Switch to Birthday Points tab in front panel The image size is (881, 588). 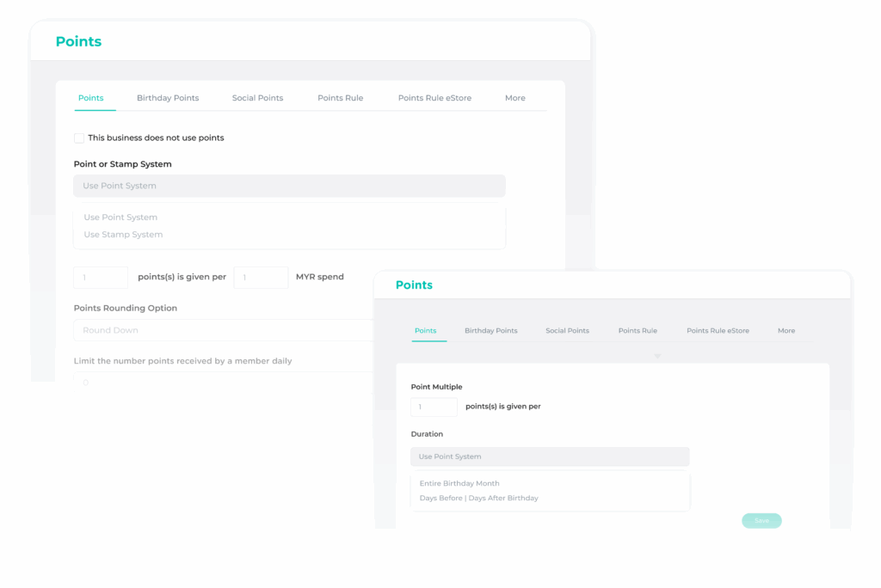click(490, 331)
